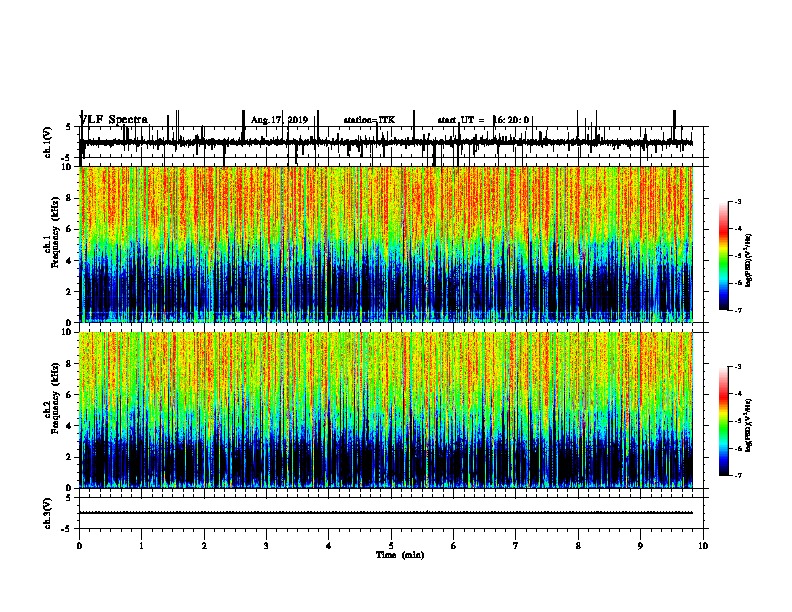Click the ch.2 color bar log(PSD) label
Image resolution: width=792 pixels, height=612 pixels.
coord(749,425)
